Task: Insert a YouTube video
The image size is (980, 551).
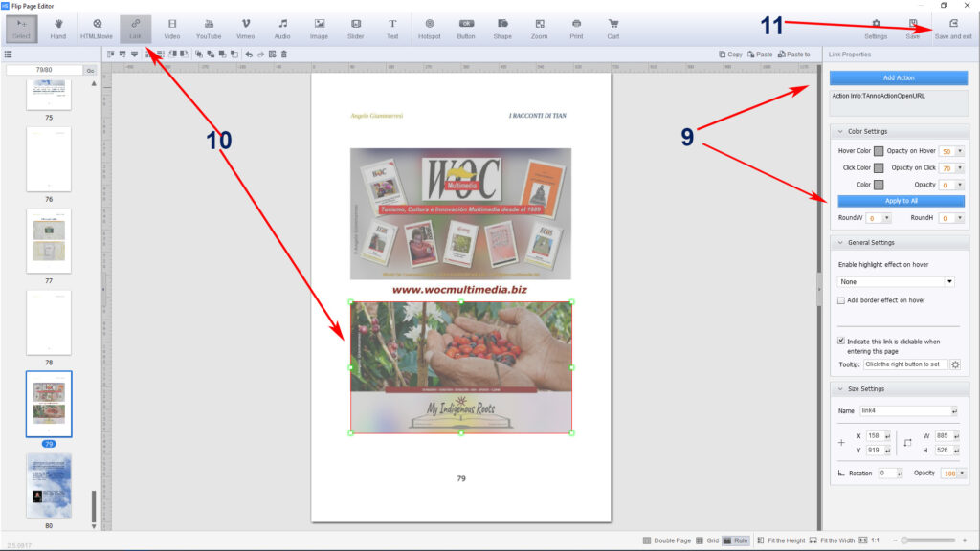Action: pos(209,29)
